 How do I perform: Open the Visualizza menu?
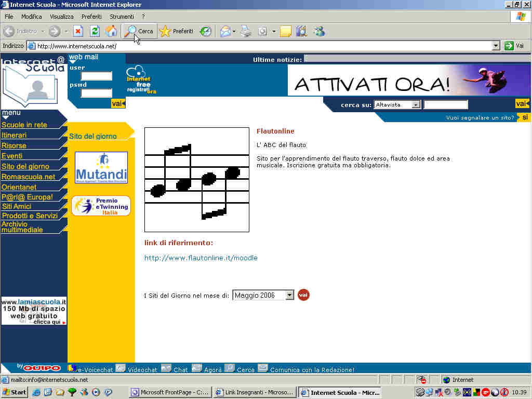coord(62,16)
